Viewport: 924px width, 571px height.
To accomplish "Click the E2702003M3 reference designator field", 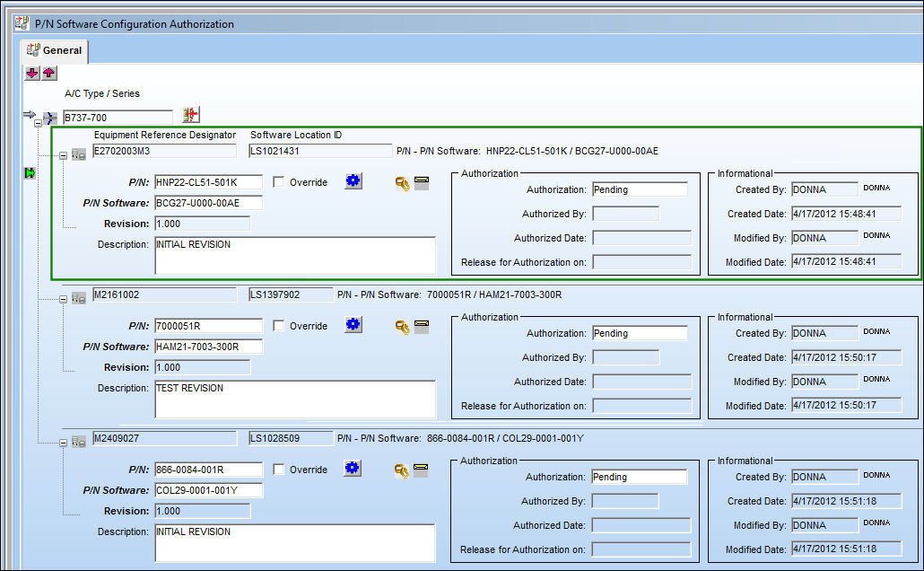I will (164, 151).
